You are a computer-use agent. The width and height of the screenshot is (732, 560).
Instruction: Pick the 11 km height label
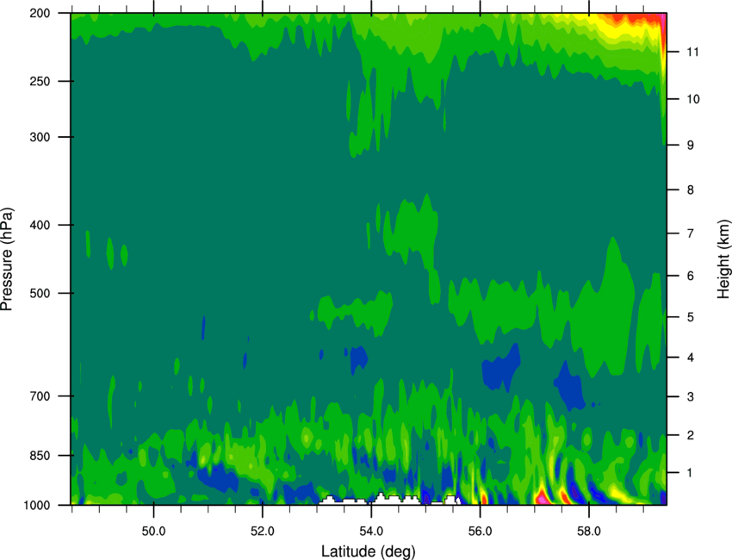click(692, 52)
